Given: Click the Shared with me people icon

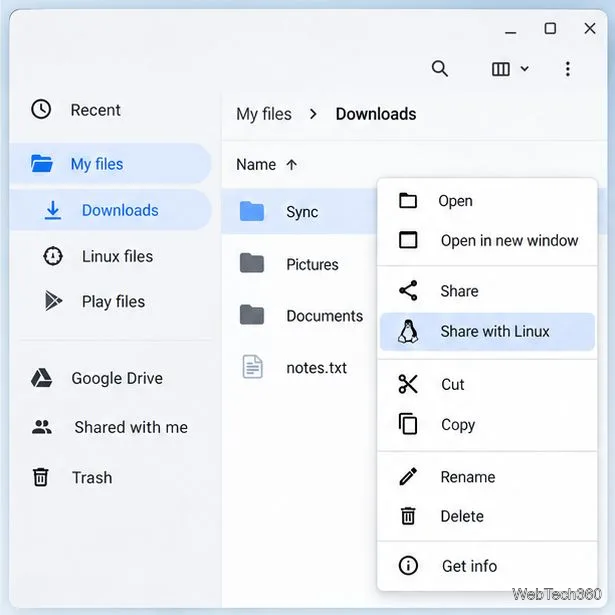Looking at the screenshot, I should (x=42, y=427).
